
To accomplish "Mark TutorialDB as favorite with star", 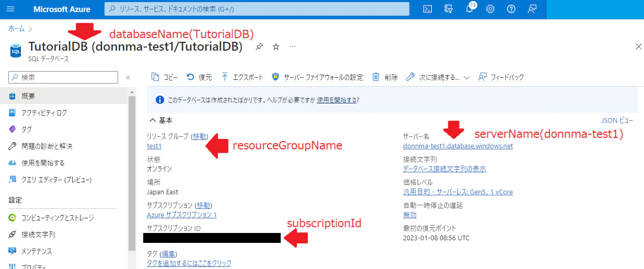I will (276, 47).
